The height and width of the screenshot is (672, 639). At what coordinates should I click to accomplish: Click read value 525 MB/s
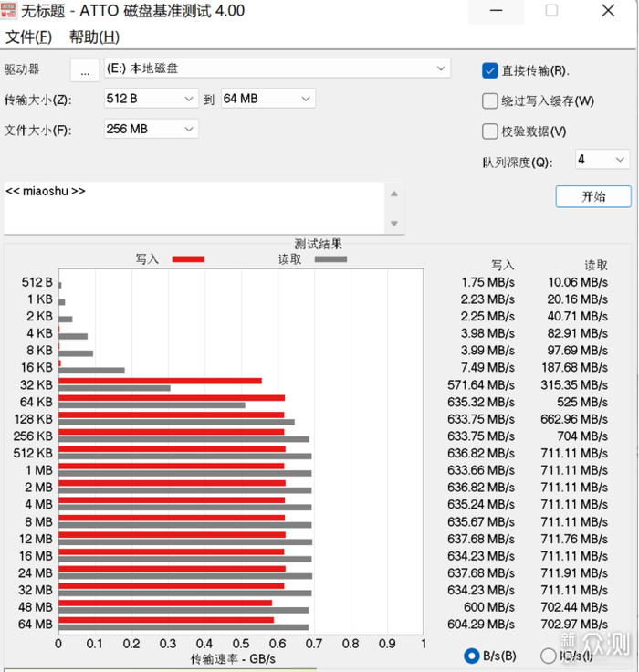point(582,402)
